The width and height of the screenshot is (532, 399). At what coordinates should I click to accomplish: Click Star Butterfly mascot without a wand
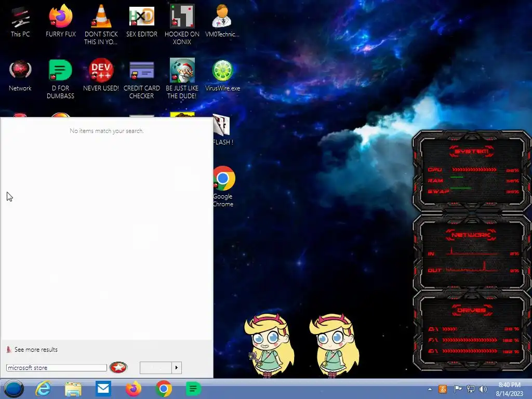click(334, 345)
